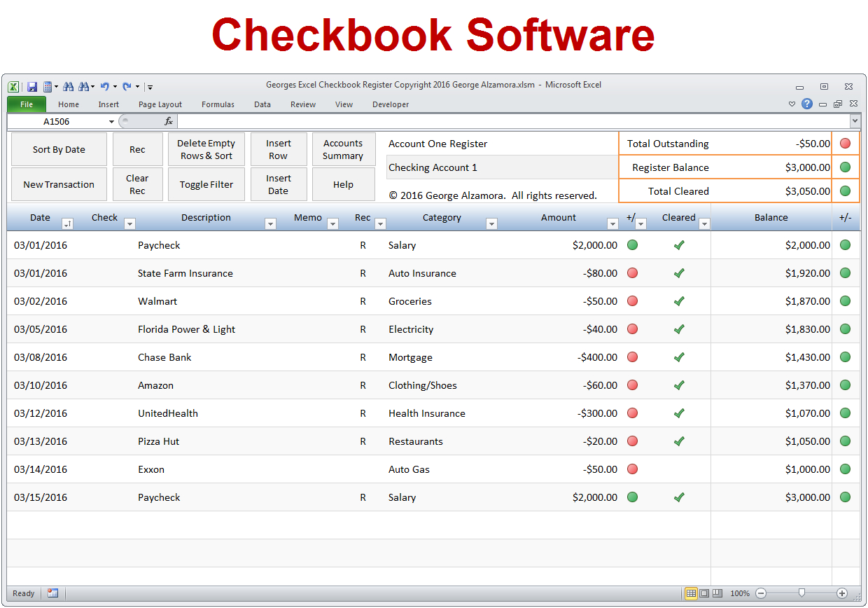Click the calculator icon on the Quick Access Toolbar
This screenshot has height=608, width=868.
pos(48,86)
